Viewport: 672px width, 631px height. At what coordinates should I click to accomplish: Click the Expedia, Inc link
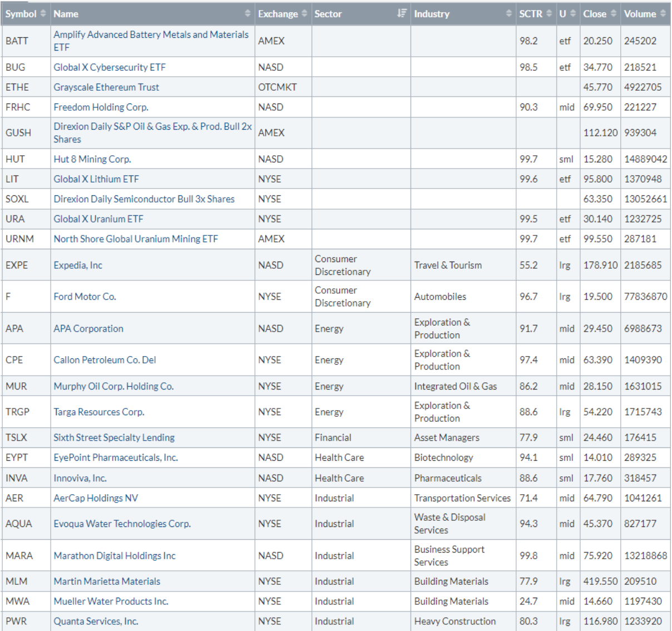78,265
